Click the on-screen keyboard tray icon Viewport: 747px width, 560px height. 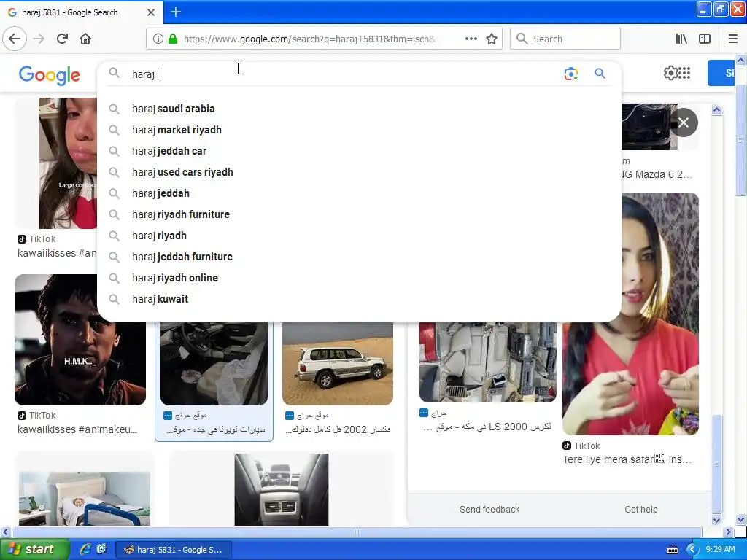coord(672,550)
